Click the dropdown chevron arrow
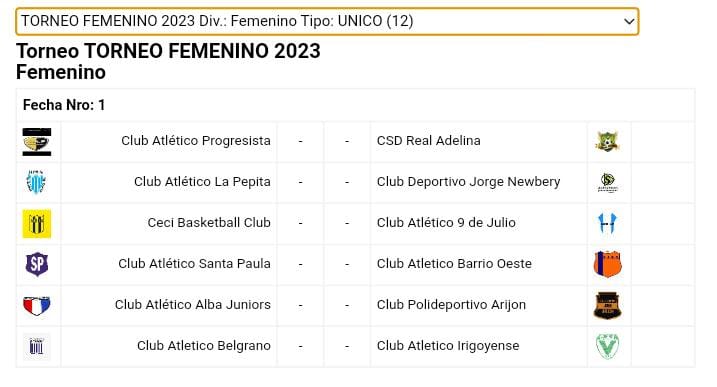Viewport: 717px width, 387px height. (629, 22)
